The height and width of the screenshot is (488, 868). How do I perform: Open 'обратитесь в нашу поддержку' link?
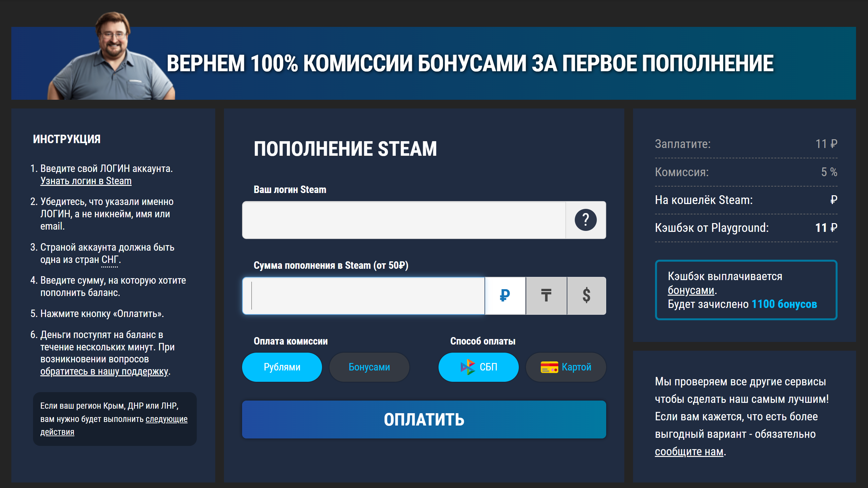[x=104, y=371]
